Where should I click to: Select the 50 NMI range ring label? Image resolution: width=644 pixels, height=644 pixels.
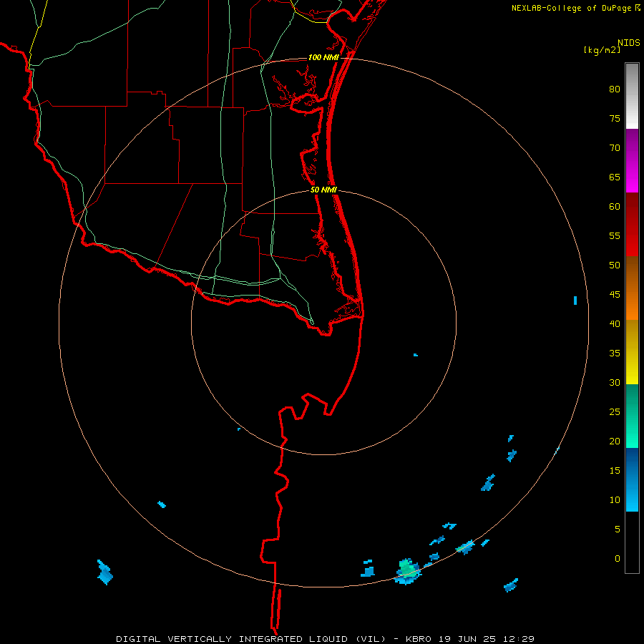coord(323,190)
